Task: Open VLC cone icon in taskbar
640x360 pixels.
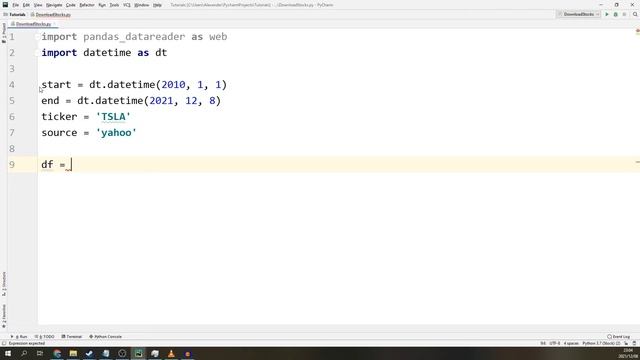Action: pos(171,353)
